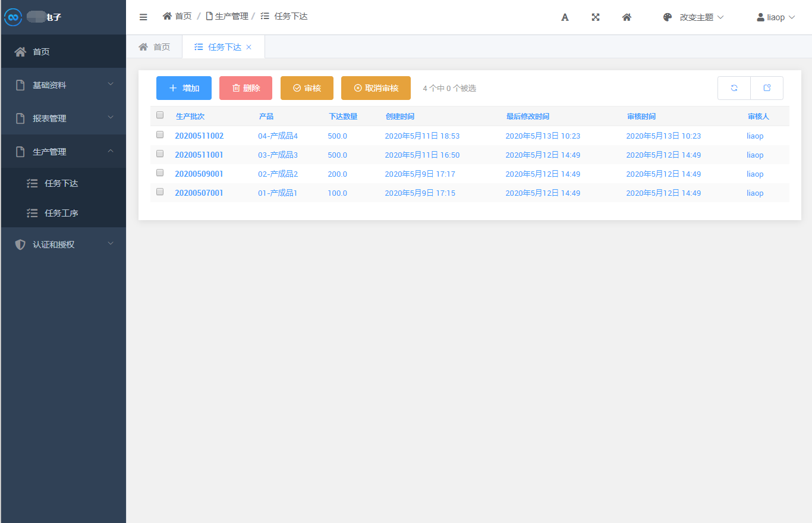
Task: Click the file icon beside 基础资料
Action: 20,85
